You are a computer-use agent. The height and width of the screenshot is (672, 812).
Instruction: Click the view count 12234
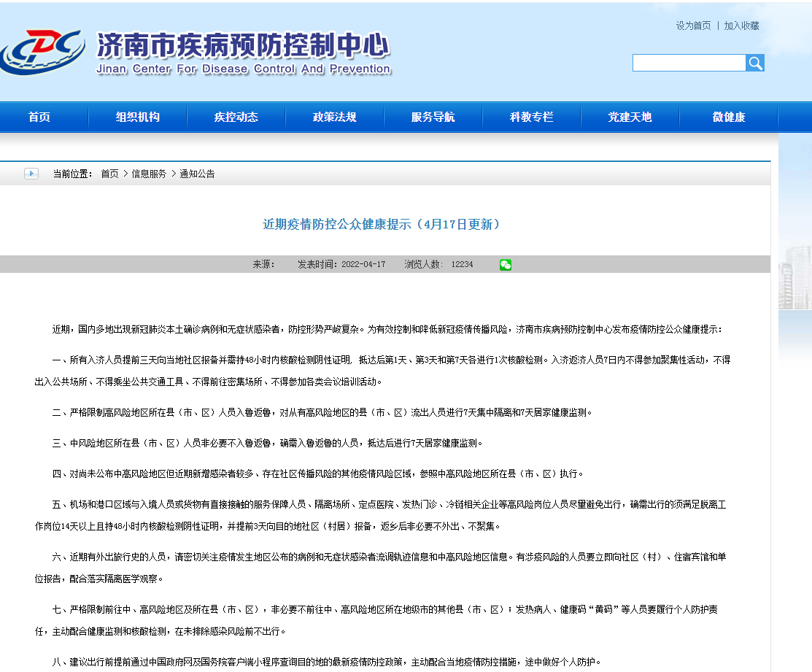(x=462, y=265)
